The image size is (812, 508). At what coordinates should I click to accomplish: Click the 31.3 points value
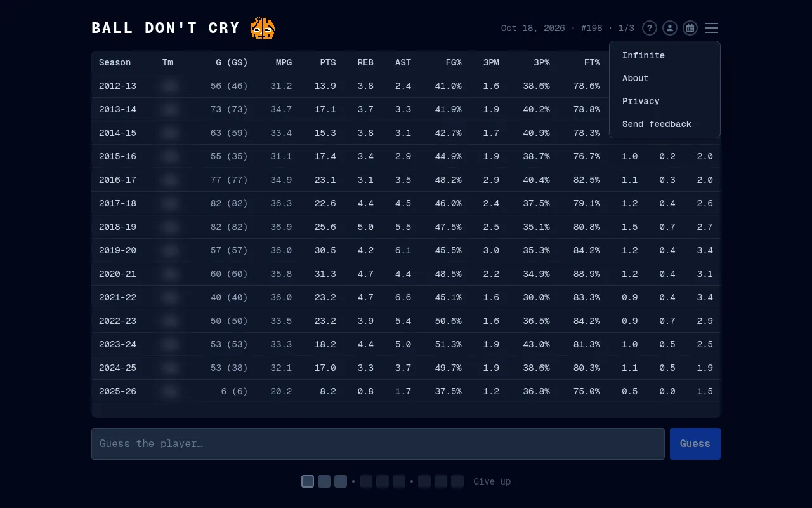click(325, 274)
